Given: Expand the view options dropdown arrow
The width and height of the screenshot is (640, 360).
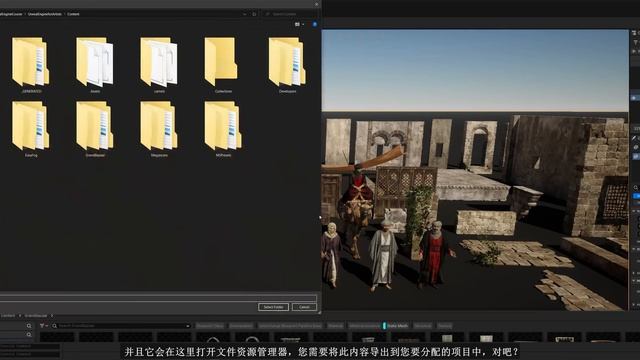Looking at the screenshot, I should [x=303, y=24].
